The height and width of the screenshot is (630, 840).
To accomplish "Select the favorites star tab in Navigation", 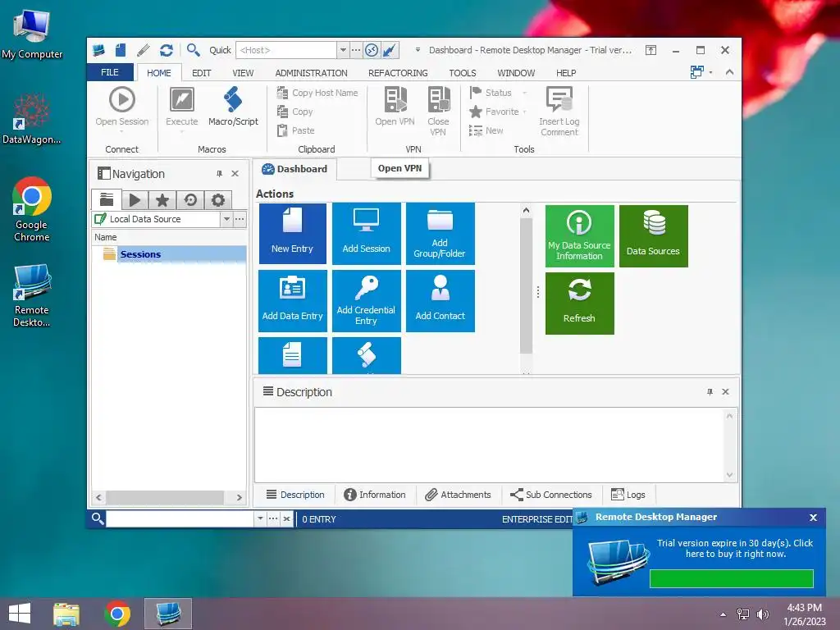I will (x=162, y=200).
